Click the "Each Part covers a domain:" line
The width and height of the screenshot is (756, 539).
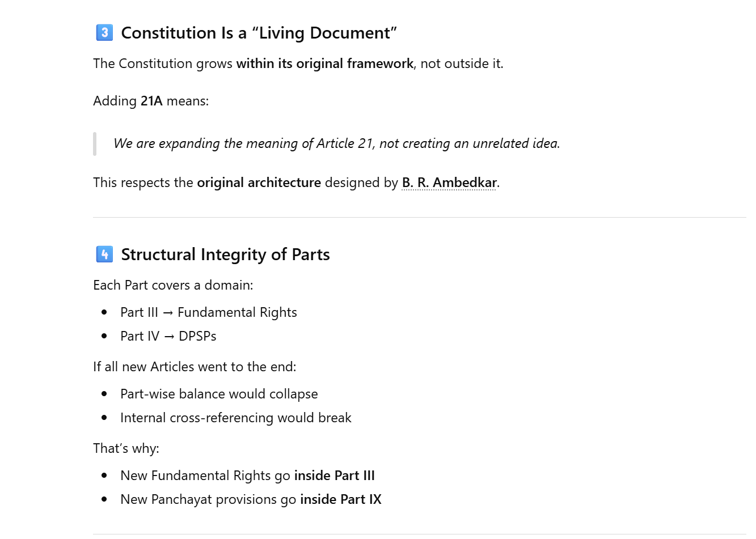pos(173,285)
